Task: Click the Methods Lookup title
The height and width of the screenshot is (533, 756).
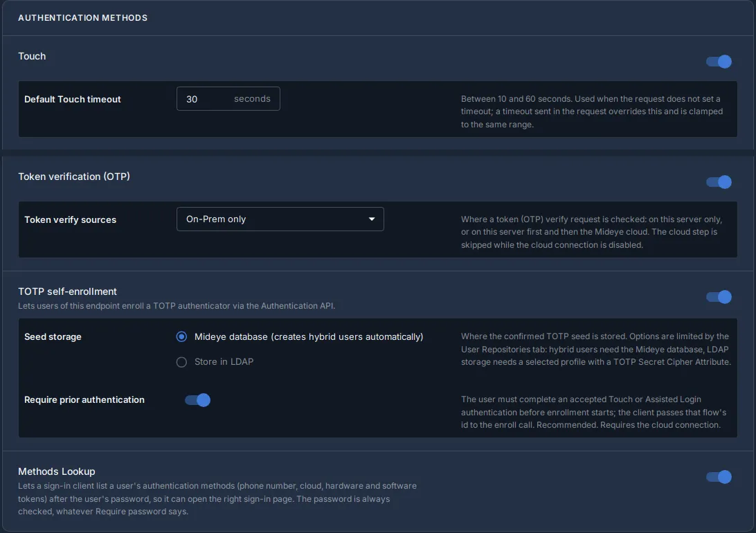Action: (56, 471)
